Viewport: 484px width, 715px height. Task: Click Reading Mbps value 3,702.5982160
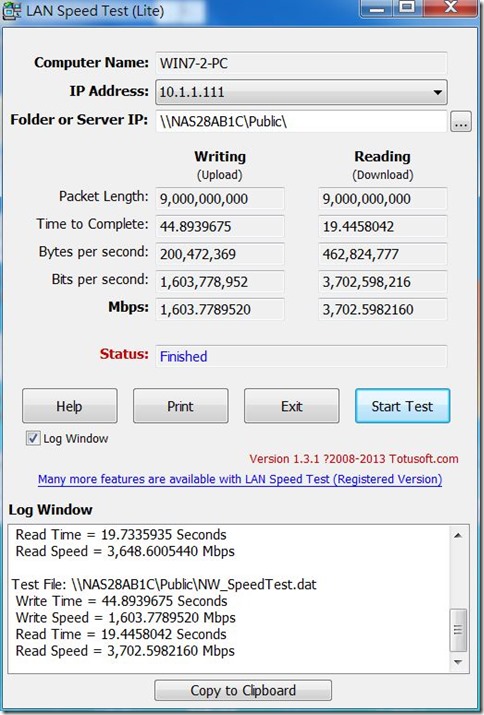point(382,310)
